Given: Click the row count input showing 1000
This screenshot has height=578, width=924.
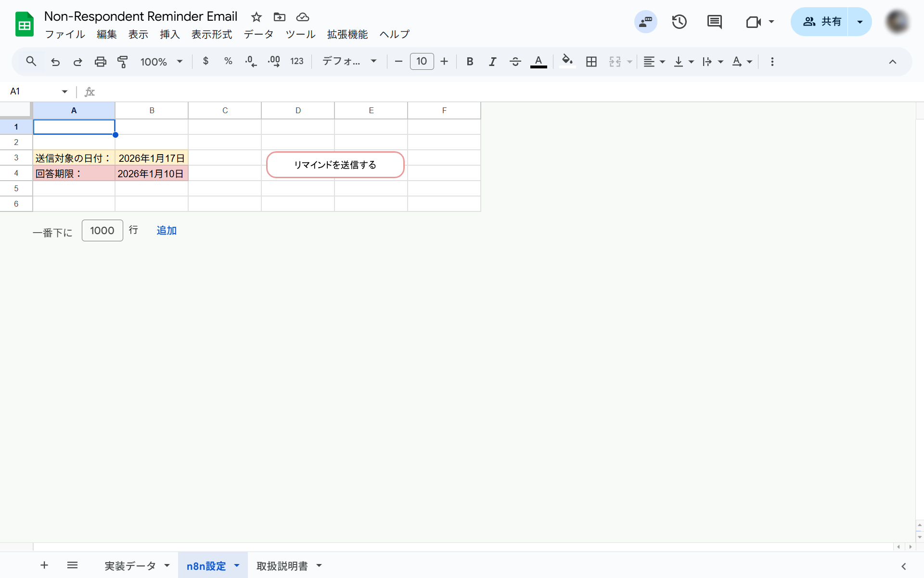Looking at the screenshot, I should tap(102, 231).
